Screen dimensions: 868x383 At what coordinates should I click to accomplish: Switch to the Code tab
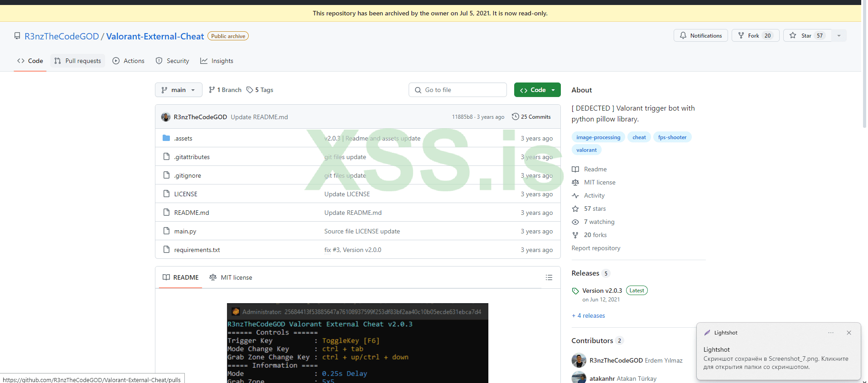point(30,61)
